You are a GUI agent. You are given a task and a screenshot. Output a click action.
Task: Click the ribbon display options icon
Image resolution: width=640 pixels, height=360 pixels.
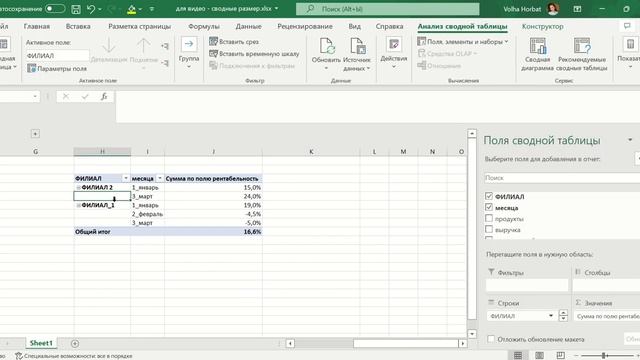tap(577, 9)
